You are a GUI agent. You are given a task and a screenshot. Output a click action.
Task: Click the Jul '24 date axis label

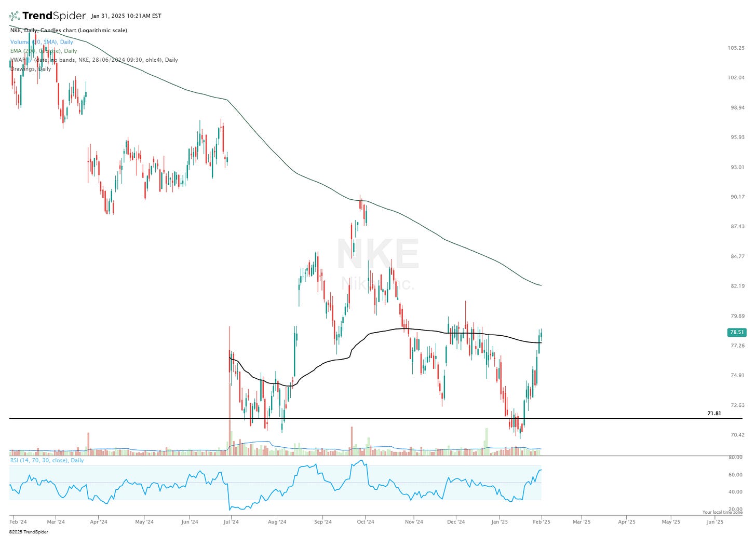[231, 522]
